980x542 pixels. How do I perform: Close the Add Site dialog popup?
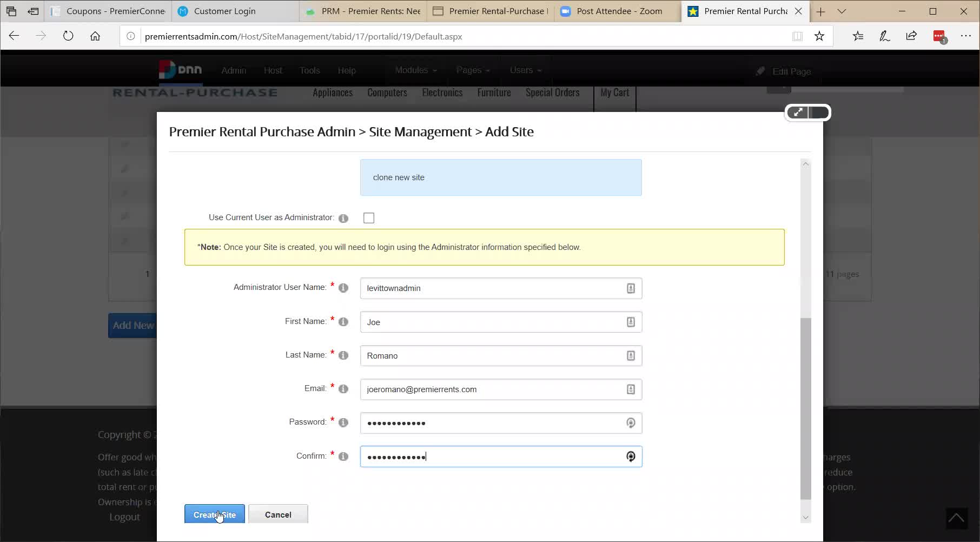pos(819,113)
